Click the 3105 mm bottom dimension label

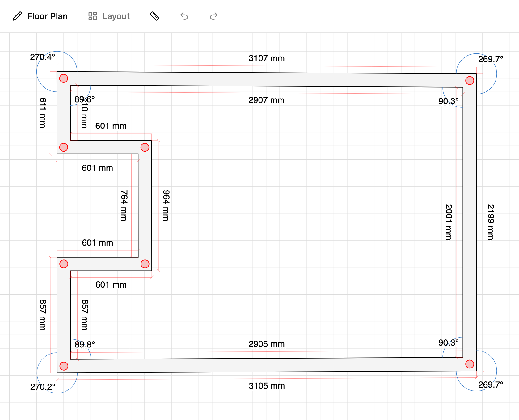[267, 386]
